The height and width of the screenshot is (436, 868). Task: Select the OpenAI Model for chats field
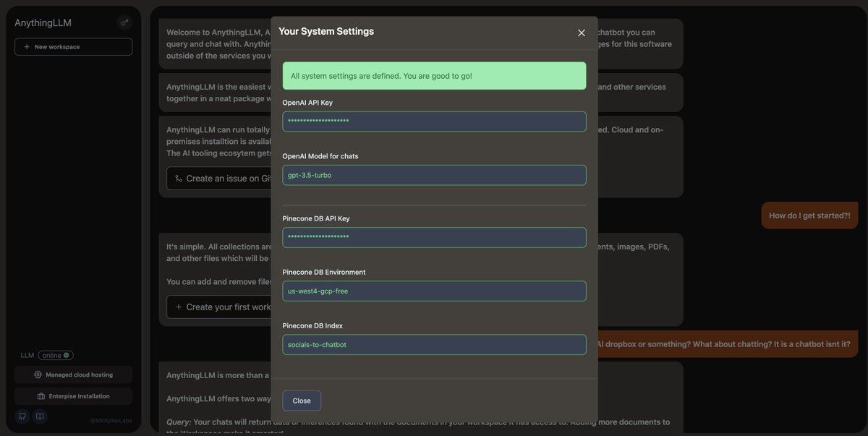point(434,175)
